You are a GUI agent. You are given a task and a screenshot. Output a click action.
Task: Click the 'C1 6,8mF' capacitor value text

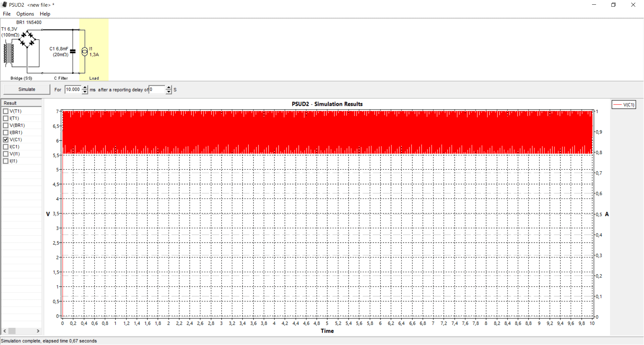(59, 49)
